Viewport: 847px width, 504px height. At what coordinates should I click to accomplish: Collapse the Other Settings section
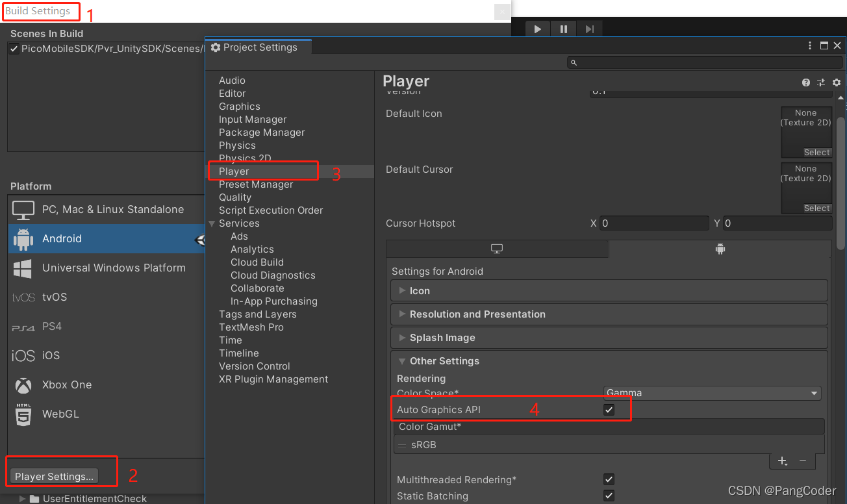click(x=609, y=361)
